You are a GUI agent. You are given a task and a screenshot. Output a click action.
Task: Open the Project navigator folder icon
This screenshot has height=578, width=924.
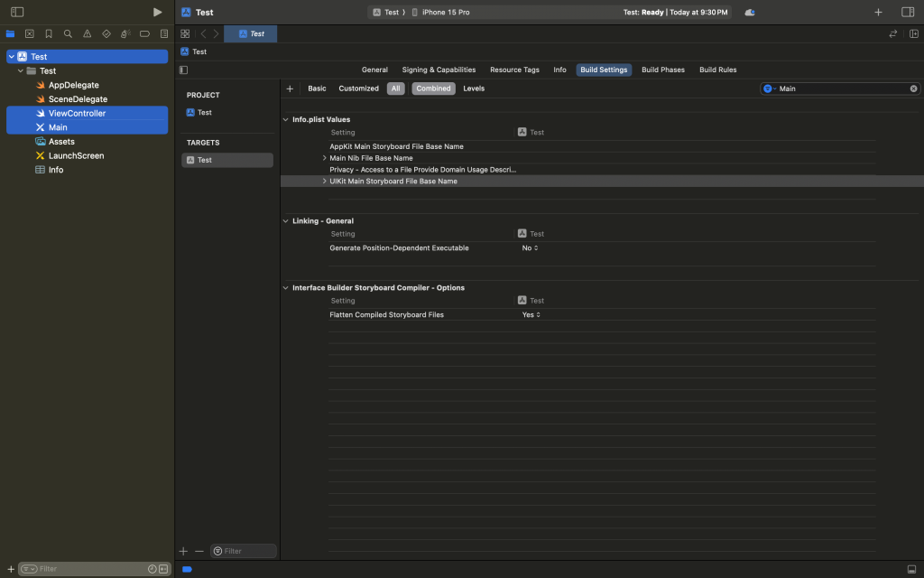[10, 33]
